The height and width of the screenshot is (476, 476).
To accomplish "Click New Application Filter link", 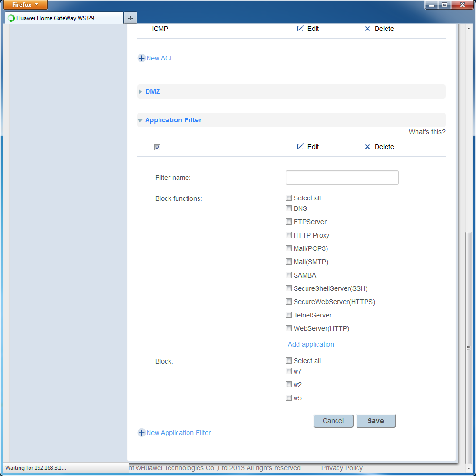I will coord(178,433).
